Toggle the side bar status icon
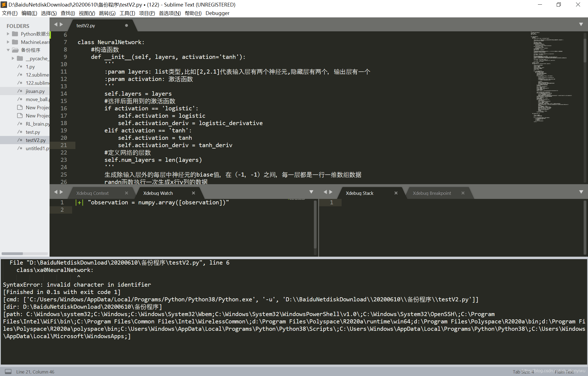 coord(8,372)
